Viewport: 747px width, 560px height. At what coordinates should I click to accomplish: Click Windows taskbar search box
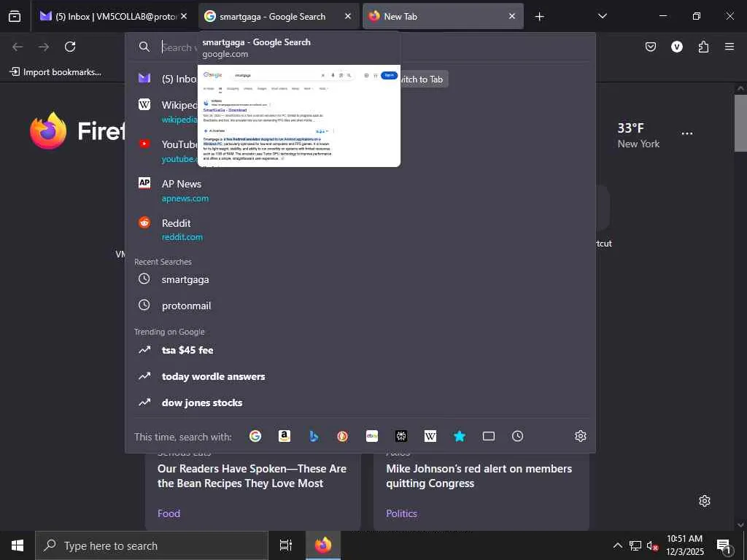152,545
